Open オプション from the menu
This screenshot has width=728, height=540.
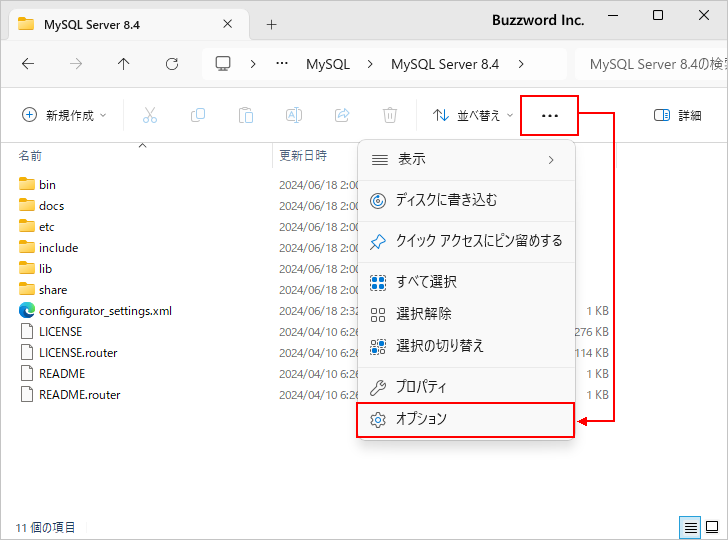[x=466, y=420]
